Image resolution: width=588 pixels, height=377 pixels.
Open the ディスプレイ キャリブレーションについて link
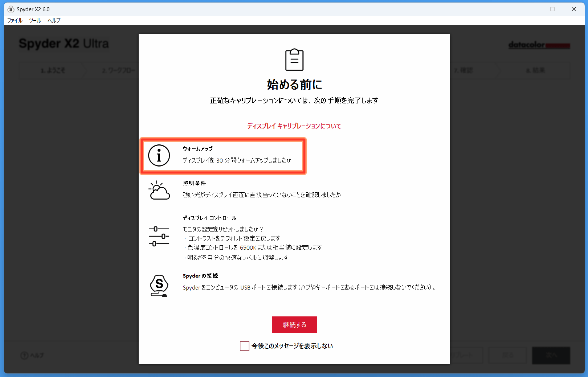coord(294,126)
